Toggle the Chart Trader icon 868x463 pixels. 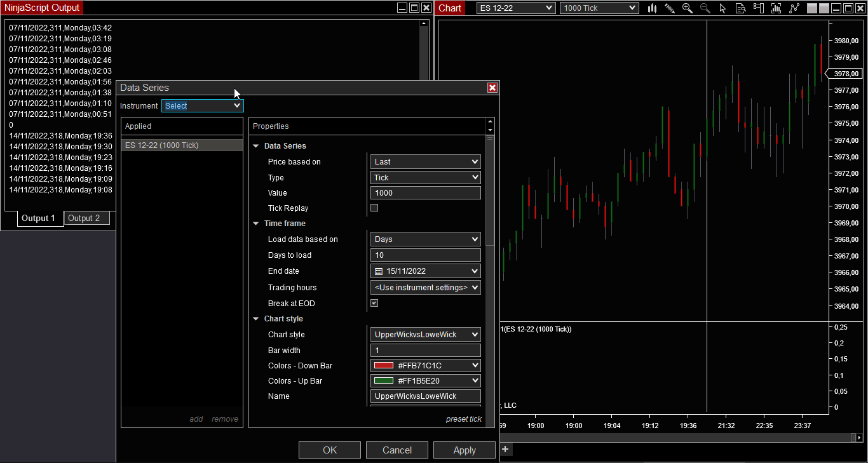click(758, 8)
